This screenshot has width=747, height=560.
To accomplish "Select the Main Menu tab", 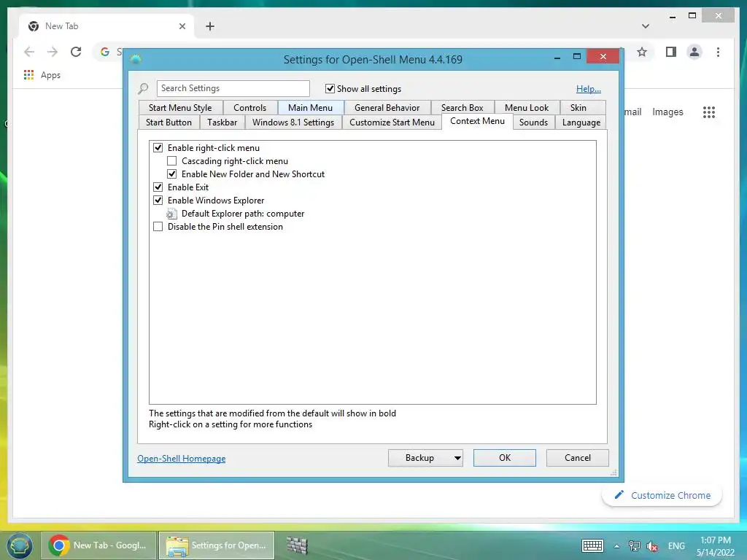I will pos(310,108).
